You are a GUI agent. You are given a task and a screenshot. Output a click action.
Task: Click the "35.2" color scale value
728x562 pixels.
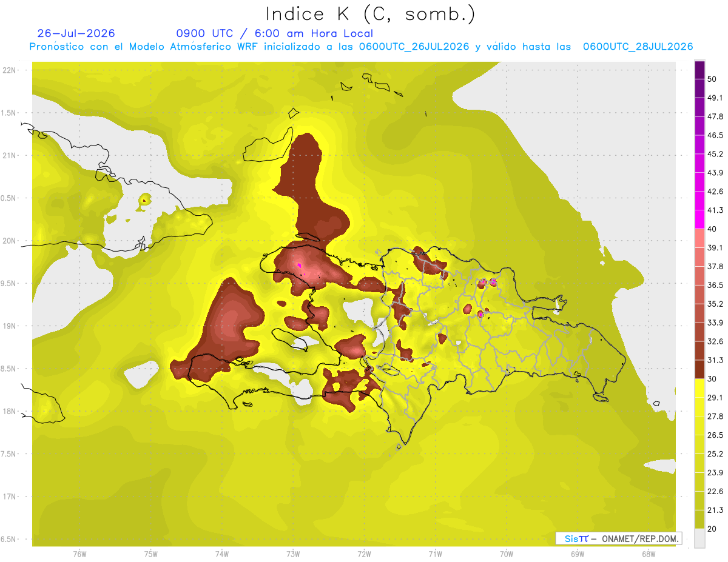[716, 304]
